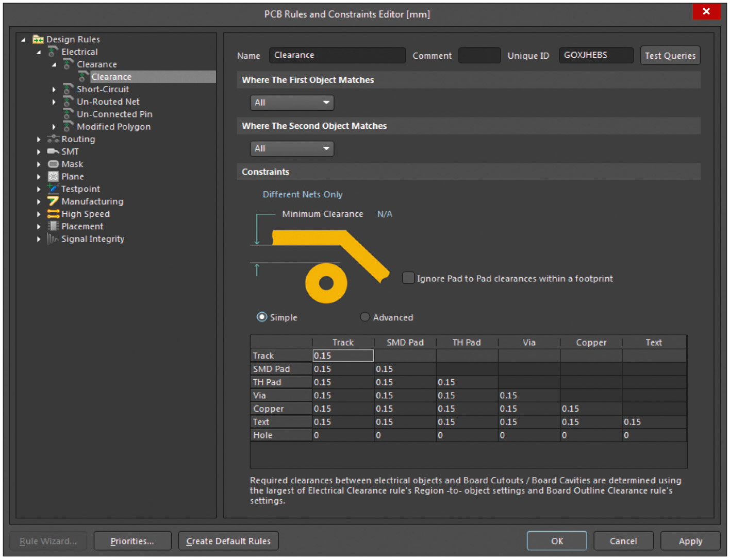Screen dimensions: 730x560
Task: Click the Mask category icon
Action: 53,164
